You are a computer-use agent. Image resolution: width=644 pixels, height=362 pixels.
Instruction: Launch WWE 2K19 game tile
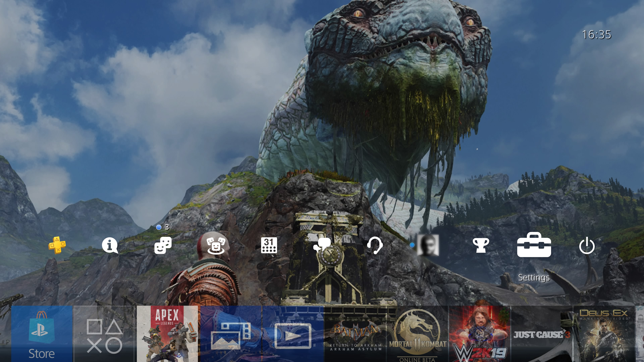479,334
